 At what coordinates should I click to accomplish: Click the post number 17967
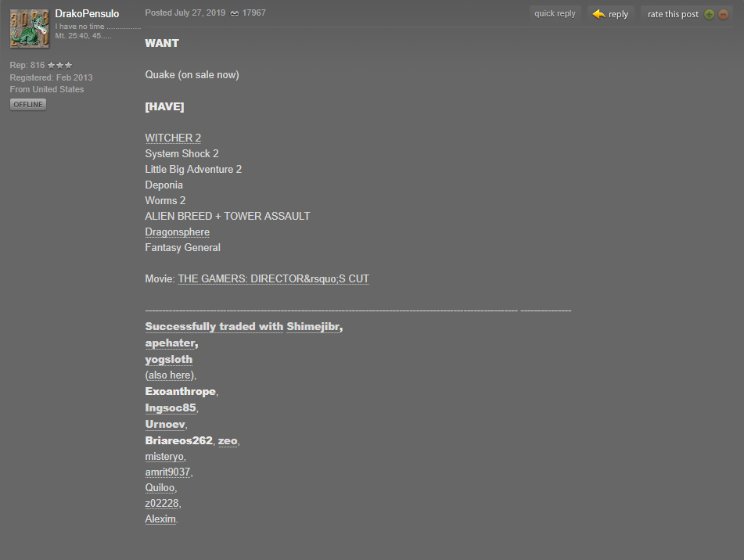(x=253, y=13)
